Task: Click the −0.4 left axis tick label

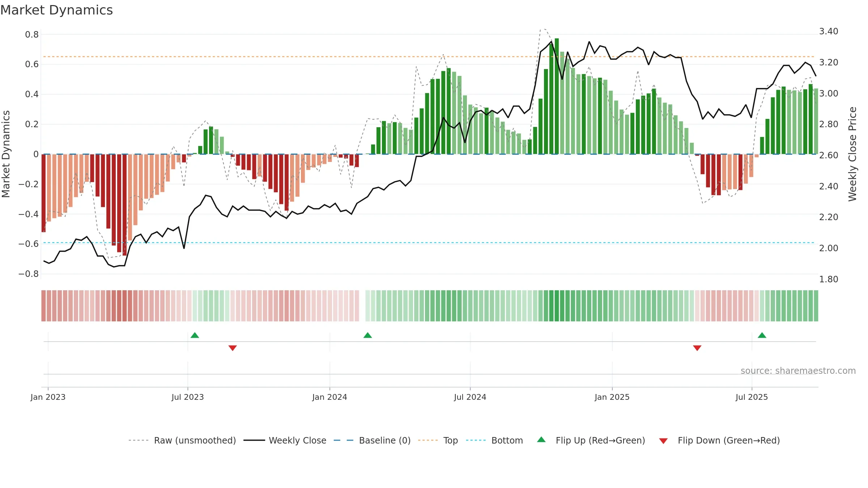Action: click(x=29, y=214)
